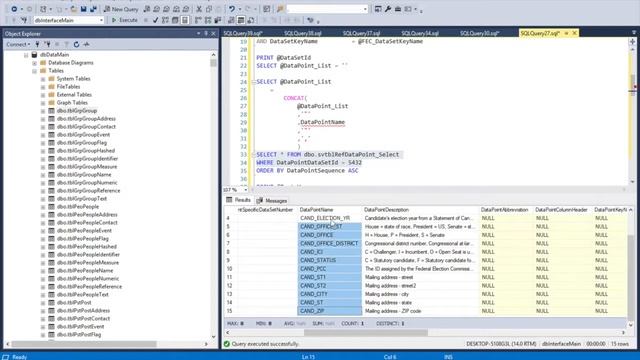Open the find search combo box dropdown arrow
This screenshot has width=640, height=360.
[x=365, y=9]
